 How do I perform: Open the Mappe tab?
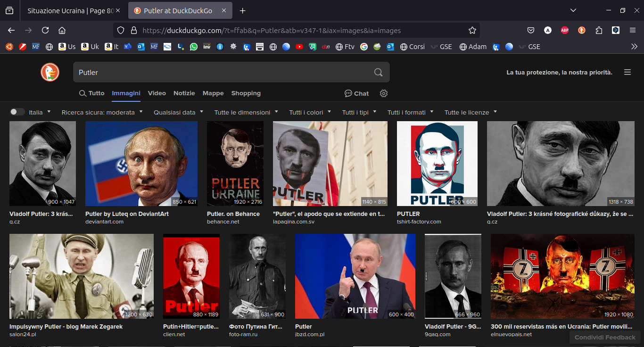pos(213,93)
